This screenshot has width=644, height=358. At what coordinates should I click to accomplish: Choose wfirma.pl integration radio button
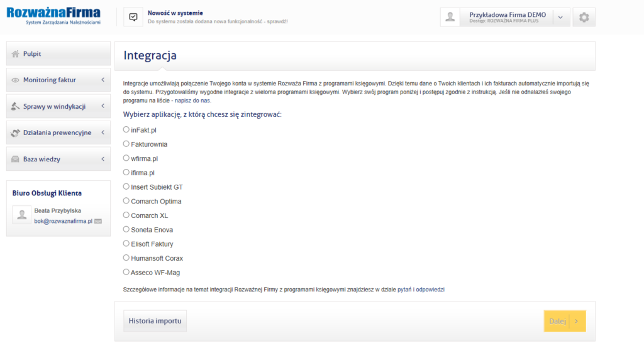click(x=126, y=158)
